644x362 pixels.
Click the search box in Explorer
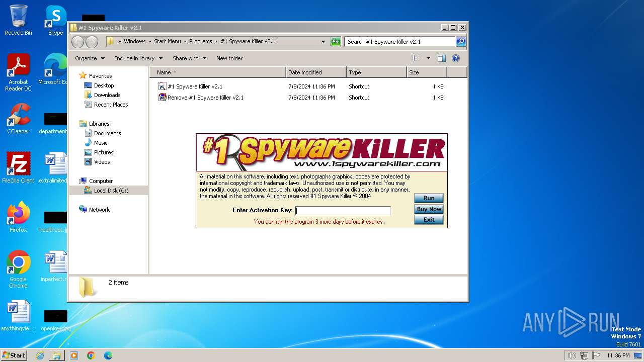[x=400, y=42]
